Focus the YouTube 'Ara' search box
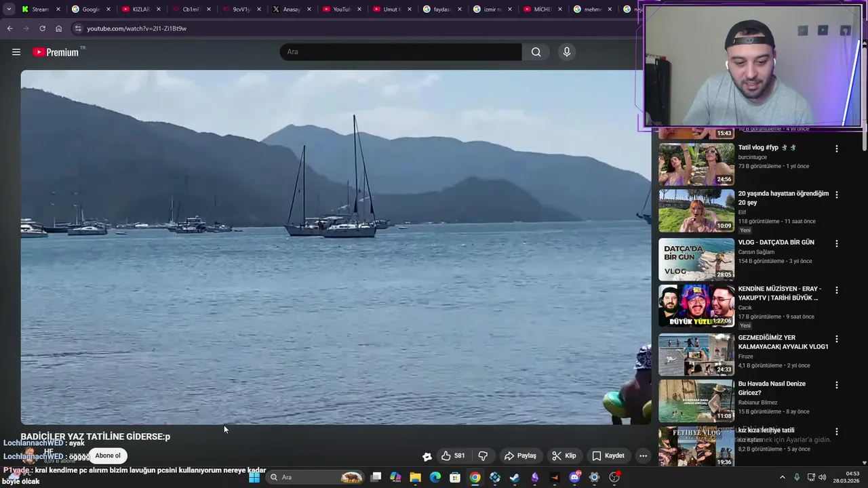Image resolution: width=868 pixels, height=488 pixels. tap(401, 52)
